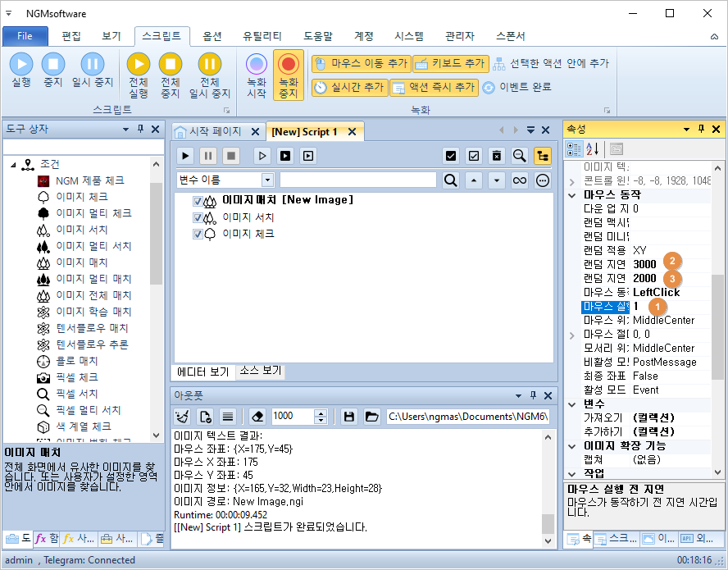Open the 도움말 ribbon tab

(318, 36)
